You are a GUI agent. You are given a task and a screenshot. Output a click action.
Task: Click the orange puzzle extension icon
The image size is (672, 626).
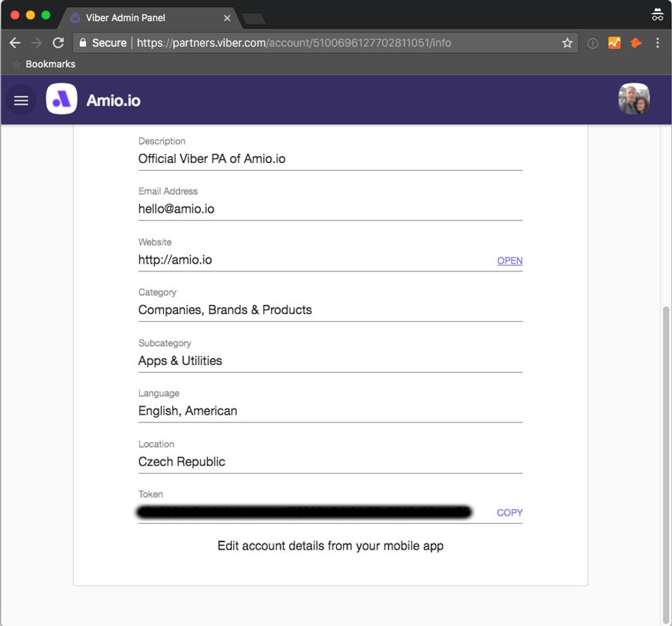[x=636, y=43]
